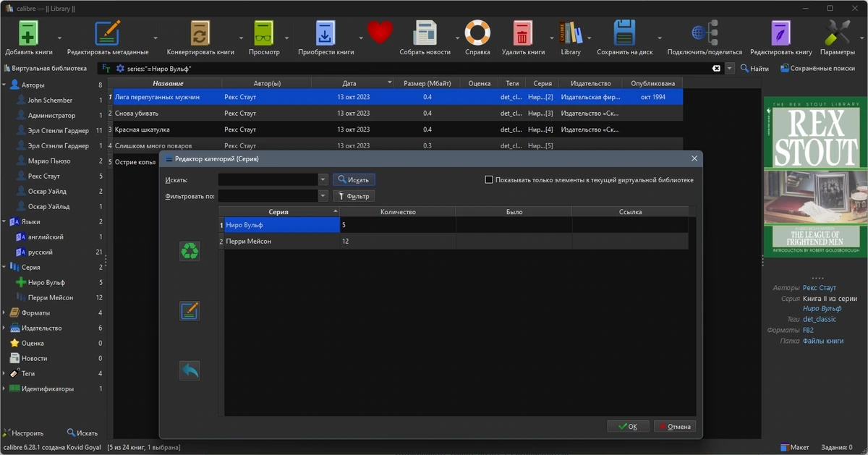Open Собрать новости toolbar icon
Image resolution: width=868 pixels, height=455 pixels.
coord(425,33)
